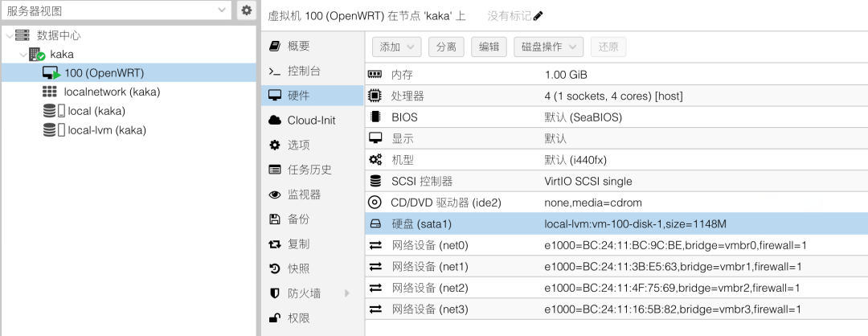Click the localnetwork grid icon
868x336 pixels.
point(50,92)
